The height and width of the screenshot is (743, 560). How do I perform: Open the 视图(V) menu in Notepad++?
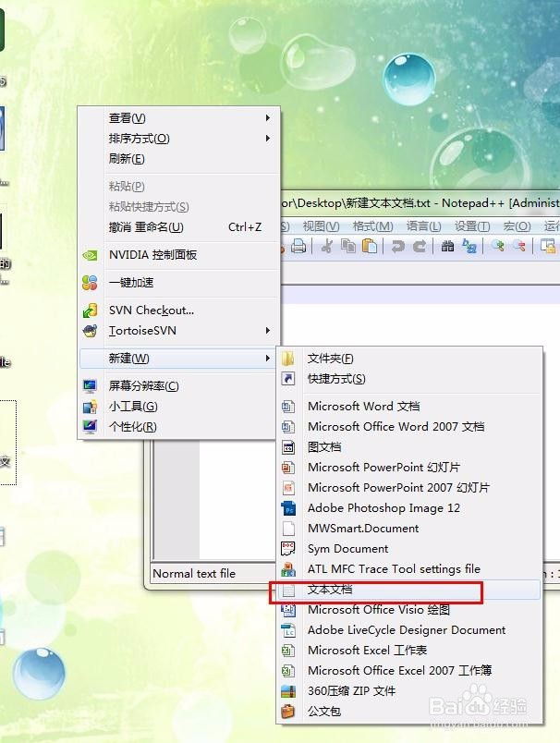321,226
